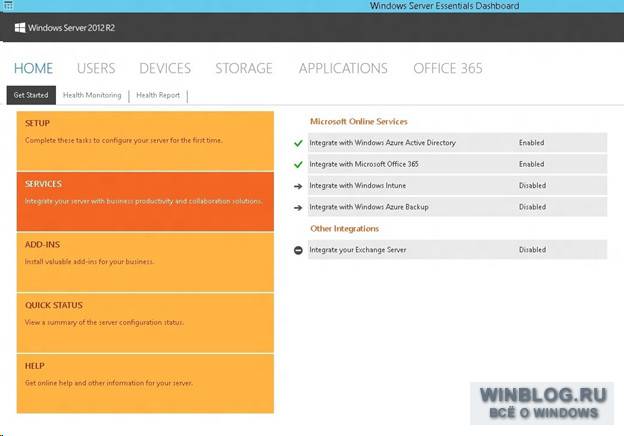Open Integrate with Microsoft Office 365
This screenshot has width=624, height=436.
458,164
